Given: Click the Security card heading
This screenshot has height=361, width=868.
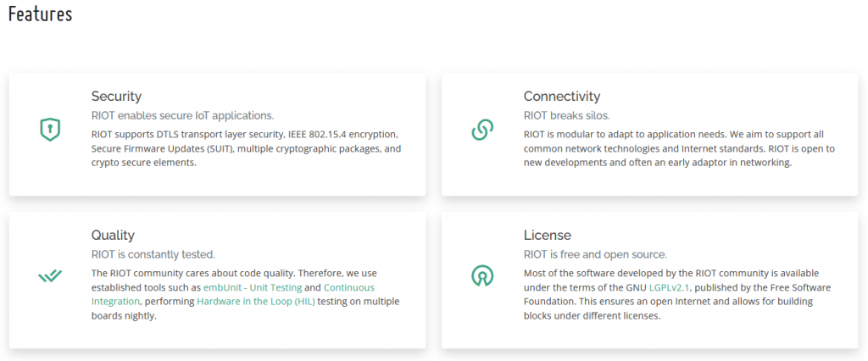Looking at the screenshot, I should click(116, 97).
